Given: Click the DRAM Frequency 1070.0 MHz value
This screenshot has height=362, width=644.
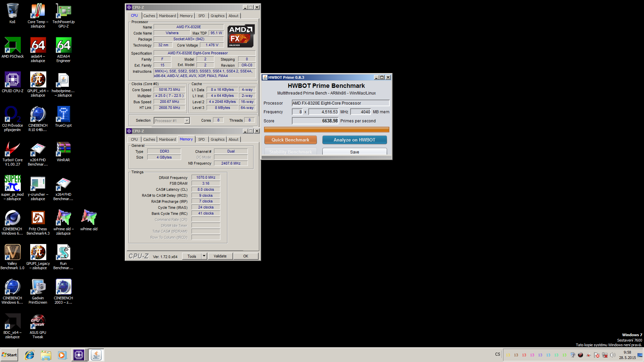Looking at the screenshot, I should click(x=206, y=177).
